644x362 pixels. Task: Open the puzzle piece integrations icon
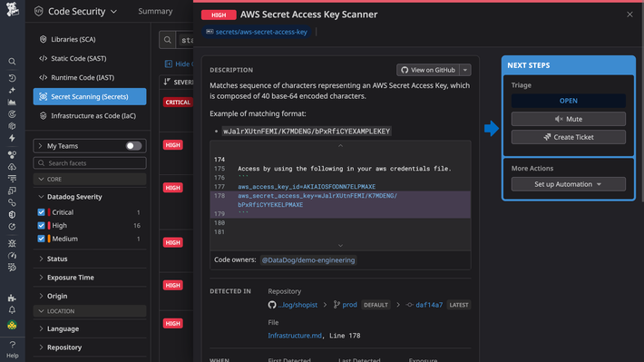12,298
